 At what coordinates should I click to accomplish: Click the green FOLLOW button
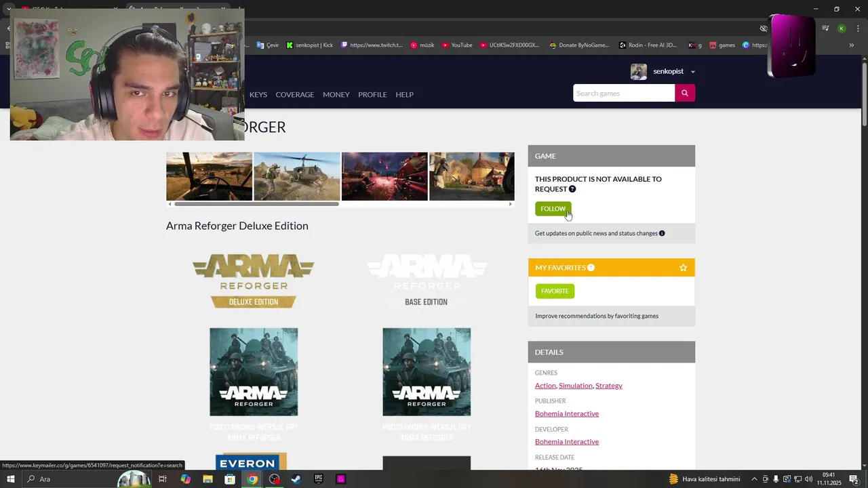553,209
